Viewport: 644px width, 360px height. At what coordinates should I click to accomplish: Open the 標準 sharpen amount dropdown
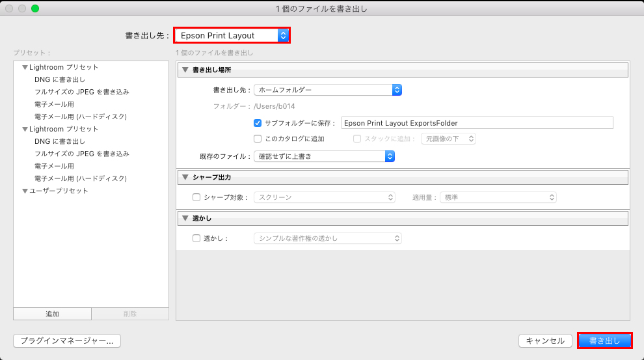[498, 197]
